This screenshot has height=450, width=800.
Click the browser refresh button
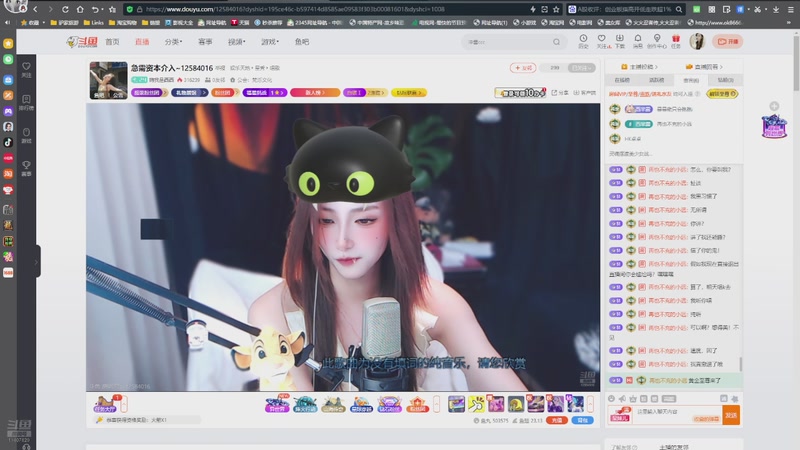click(65, 9)
